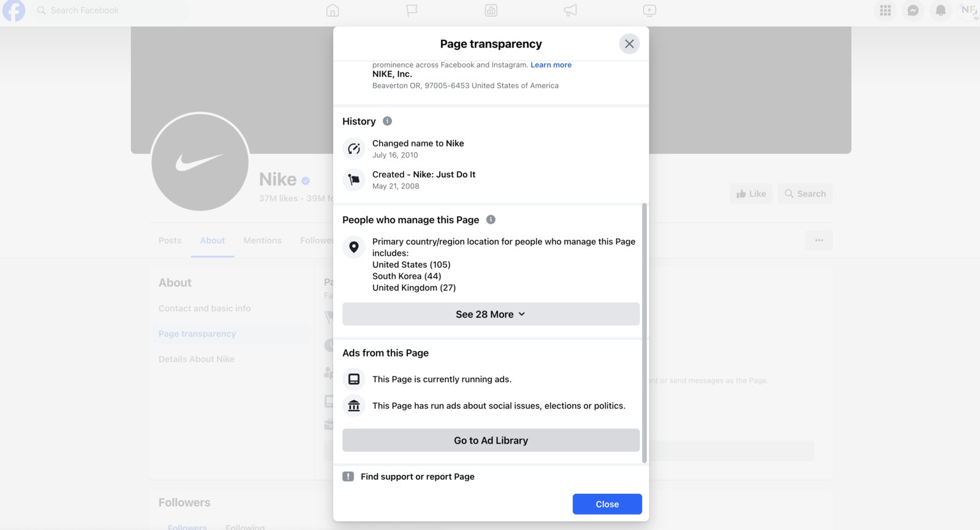The width and height of the screenshot is (980, 530).
Task: Click the History info icon
Action: tap(387, 121)
